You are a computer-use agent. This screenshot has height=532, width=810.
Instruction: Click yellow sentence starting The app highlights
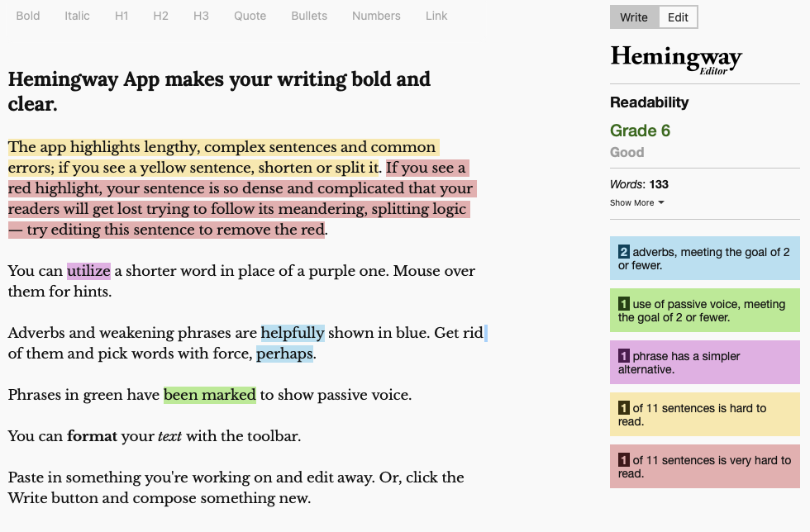pos(222,157)
